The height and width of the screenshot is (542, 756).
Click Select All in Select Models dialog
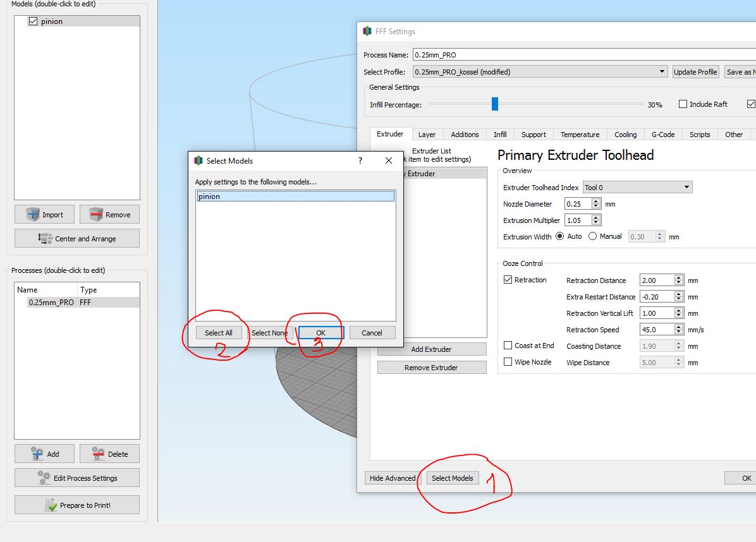[x=219, y=333]
